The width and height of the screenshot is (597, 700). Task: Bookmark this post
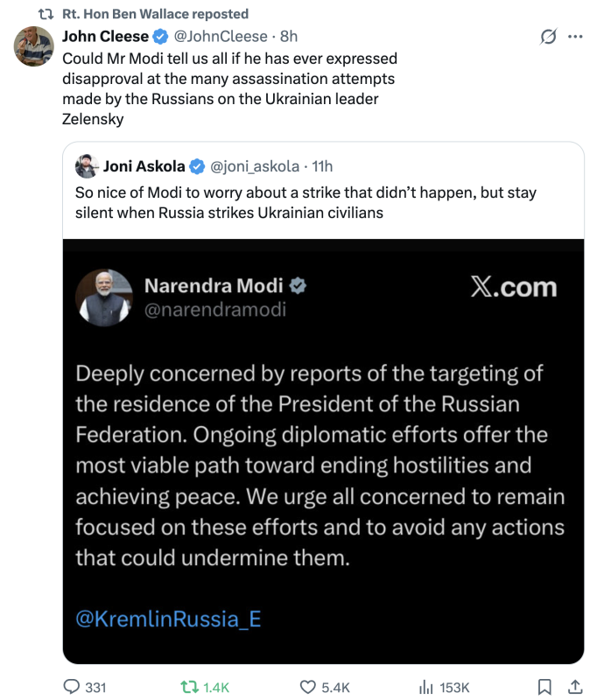coord(544,687)
